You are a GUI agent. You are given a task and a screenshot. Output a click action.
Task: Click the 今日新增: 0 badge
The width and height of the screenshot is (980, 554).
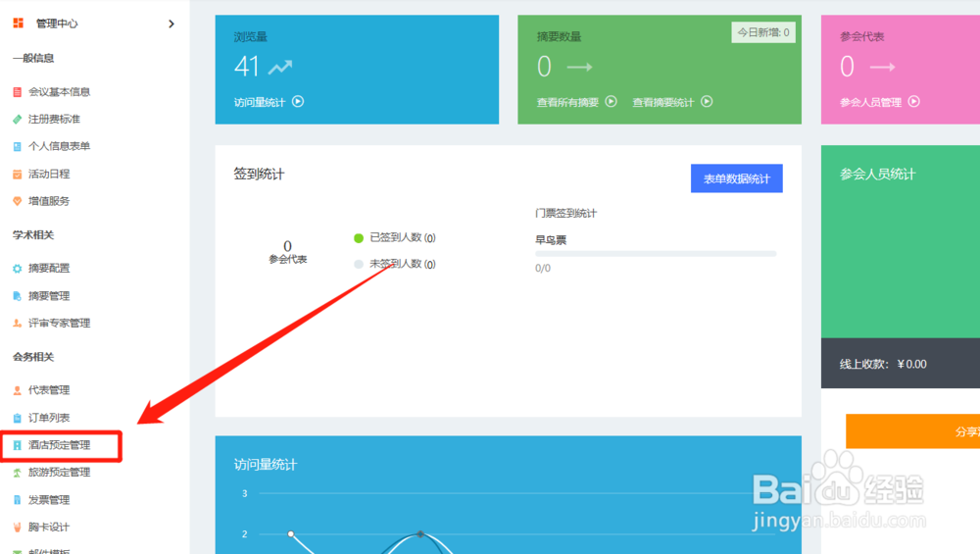point(763,32)
